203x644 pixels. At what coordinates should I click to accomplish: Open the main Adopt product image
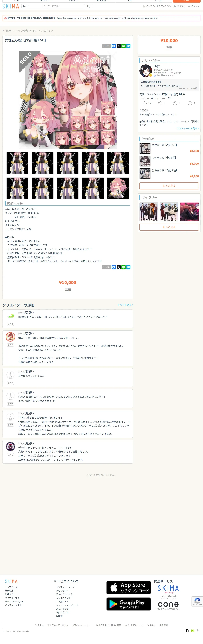coord(68,100)
